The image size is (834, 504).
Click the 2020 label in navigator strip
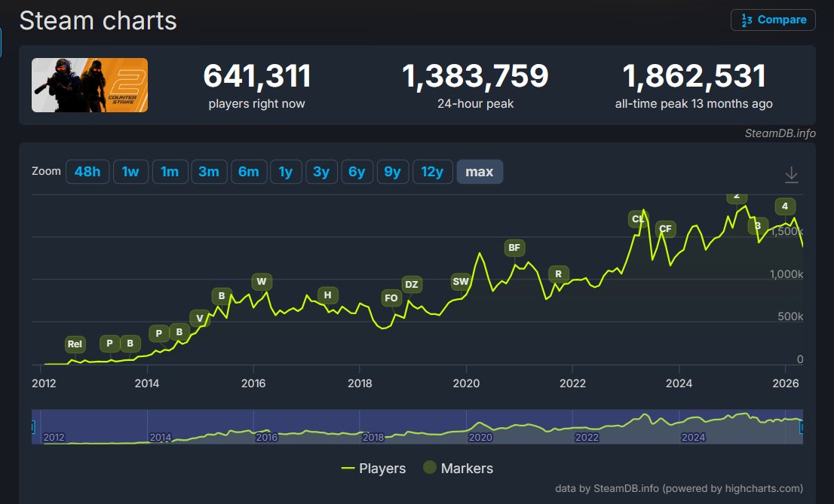480,438
